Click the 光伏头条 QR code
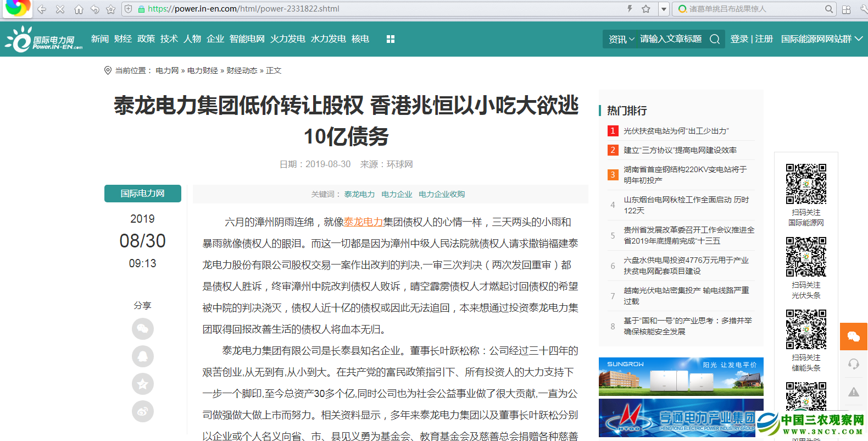 tap(806, 257)
